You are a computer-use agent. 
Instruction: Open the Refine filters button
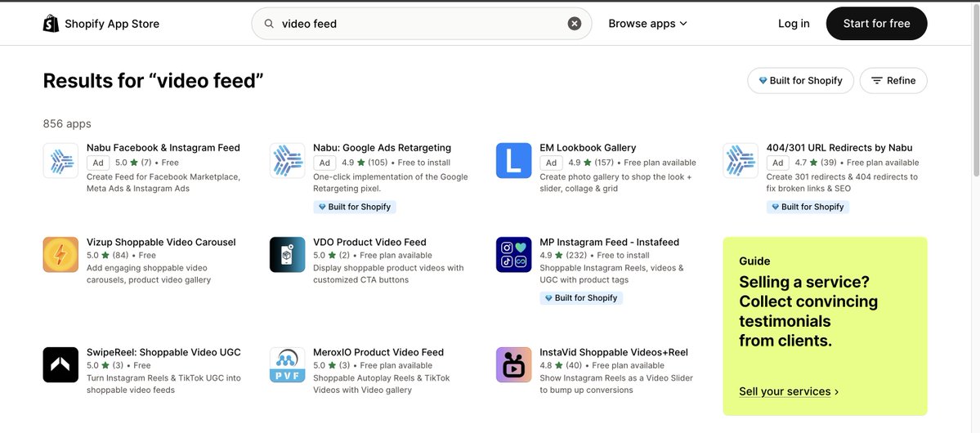pyautogui.click(x=893, y=81)
